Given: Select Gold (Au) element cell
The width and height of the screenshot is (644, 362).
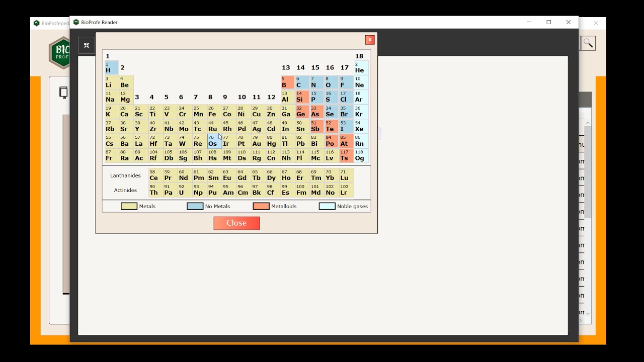Looking at the screenshot, I should tap(259, 141).
